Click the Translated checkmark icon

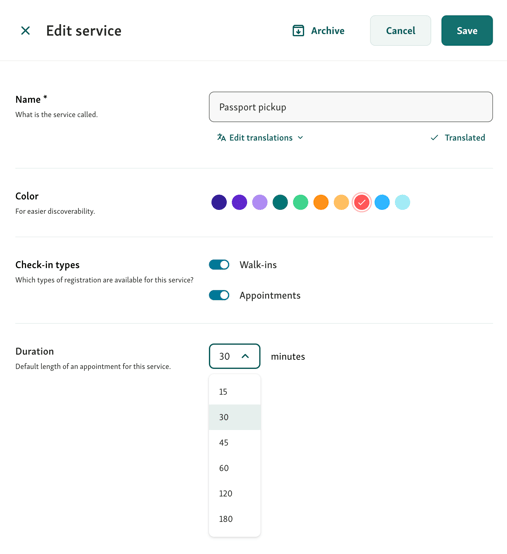coord(434,137)
